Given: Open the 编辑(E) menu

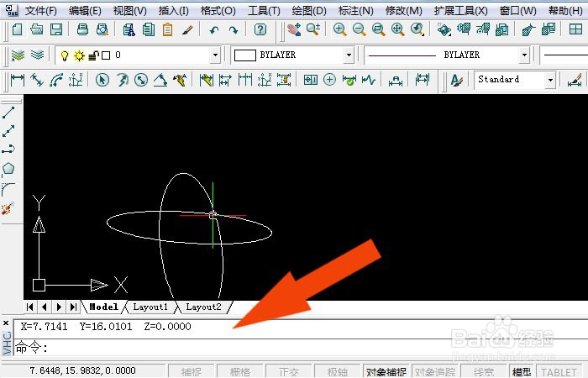Looking at the screenshot, I should 85,10.
